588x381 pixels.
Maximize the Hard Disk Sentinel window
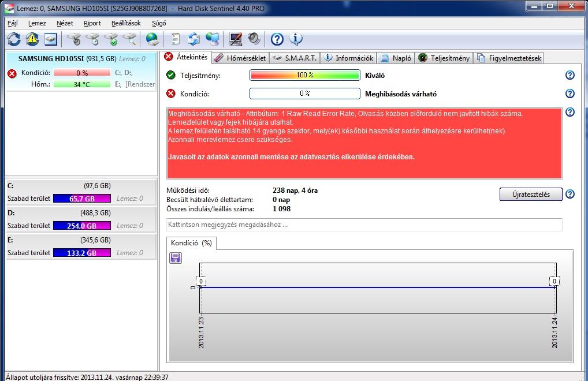point(550,6)
